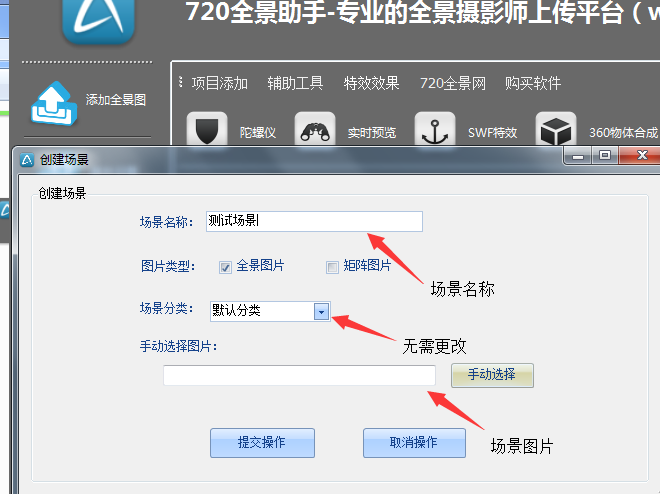Cancel using the 取消操作 button
This screenshot has height=494, width=660.
point(414,443)
